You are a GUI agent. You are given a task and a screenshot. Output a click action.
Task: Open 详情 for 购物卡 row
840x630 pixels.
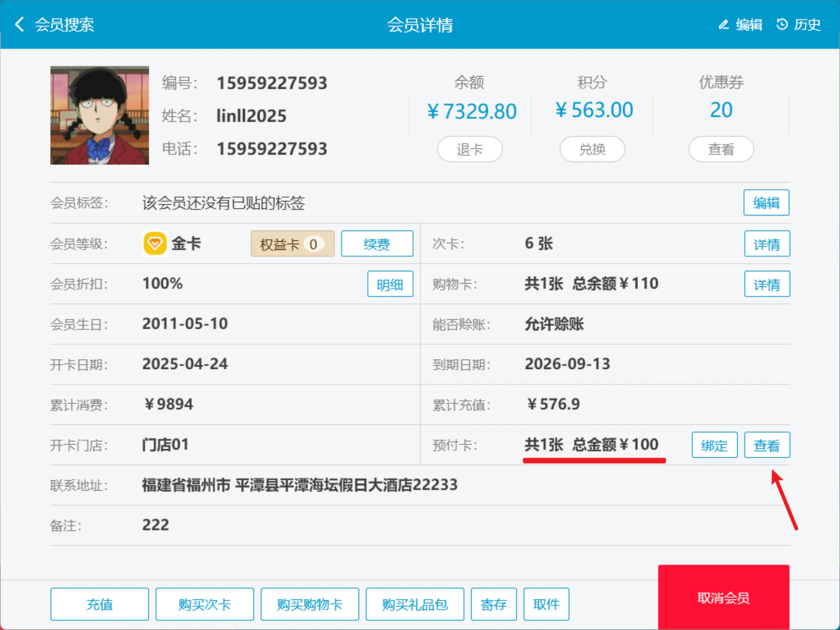(767, 284)
